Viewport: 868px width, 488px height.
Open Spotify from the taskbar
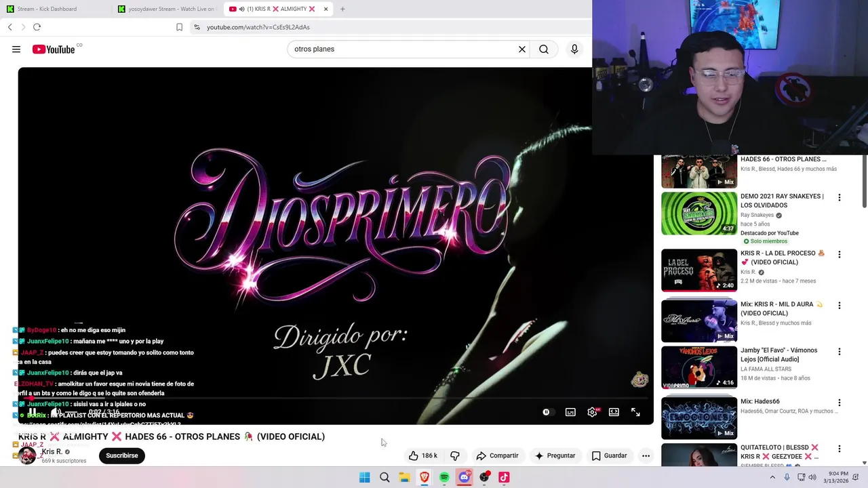click(444, 477)
